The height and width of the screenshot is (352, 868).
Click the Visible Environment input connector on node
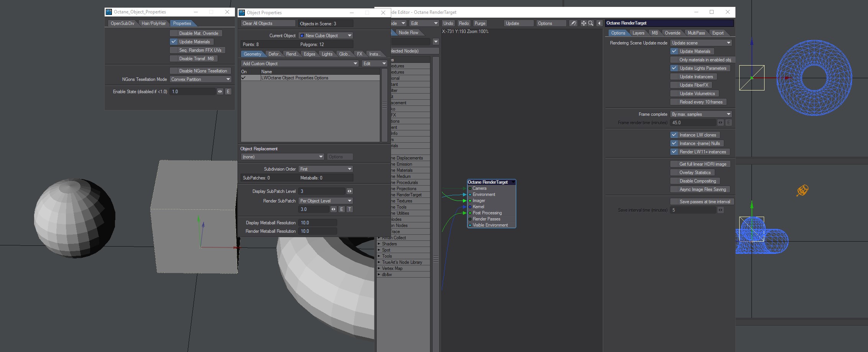[470, 225]
